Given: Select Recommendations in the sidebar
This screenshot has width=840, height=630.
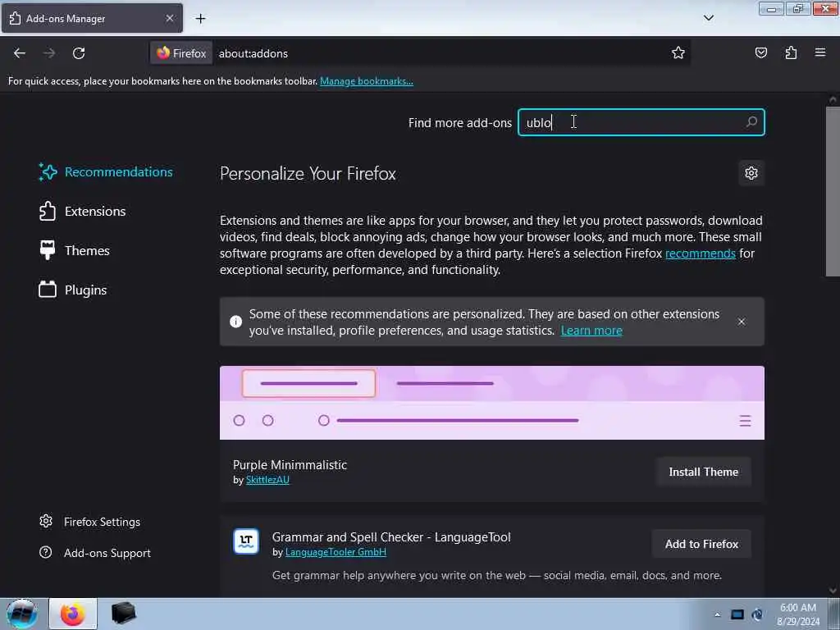Looking at the screenshot, I should coord(106,172).
